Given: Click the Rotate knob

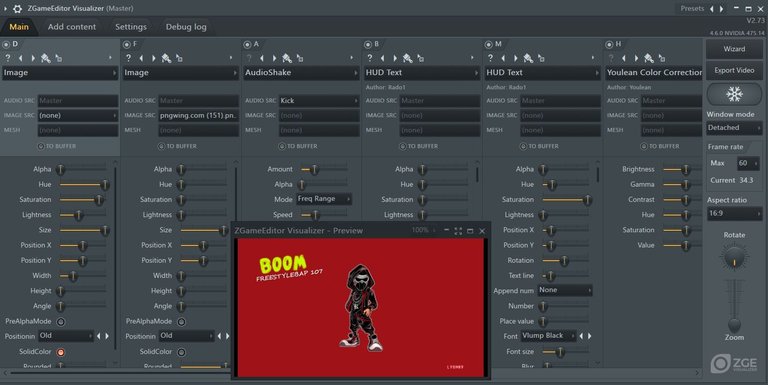Looking at the screenshot, I should coord(734,256).
